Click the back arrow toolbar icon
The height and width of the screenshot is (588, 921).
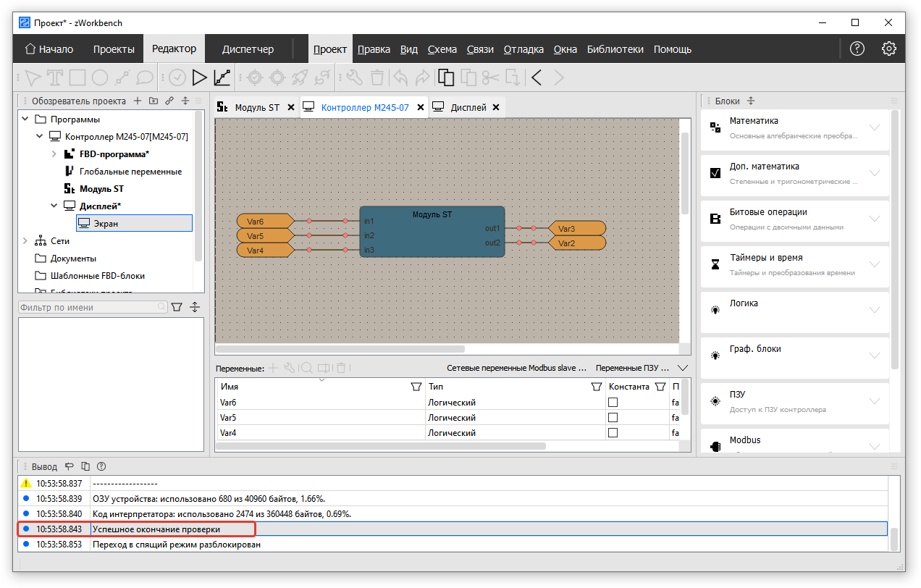pyautogui.click(x=537, y=77)
